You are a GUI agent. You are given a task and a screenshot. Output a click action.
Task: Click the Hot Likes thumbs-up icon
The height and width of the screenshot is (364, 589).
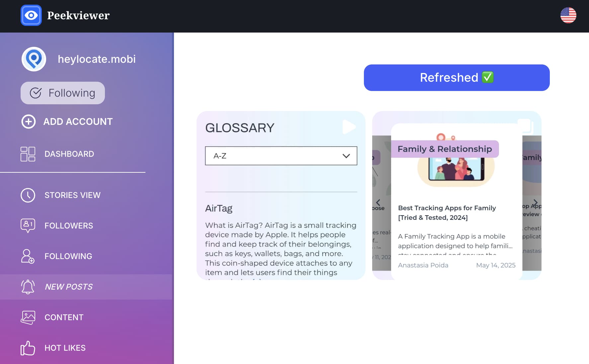28,348
